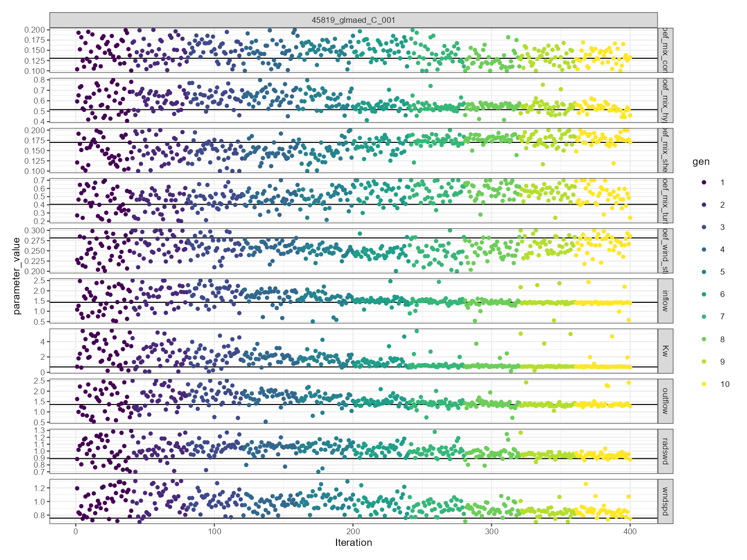The image size is (747, 560).
Task: Click the 45819_glmaed_C_001 facet header strip
Action: coord(353,20)
